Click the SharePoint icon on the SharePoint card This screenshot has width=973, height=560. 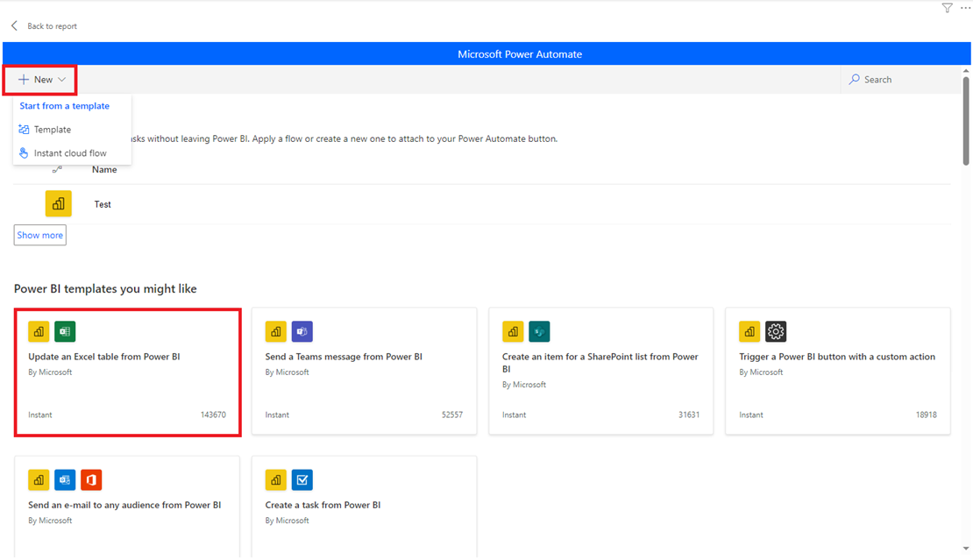tap(539, 331)
